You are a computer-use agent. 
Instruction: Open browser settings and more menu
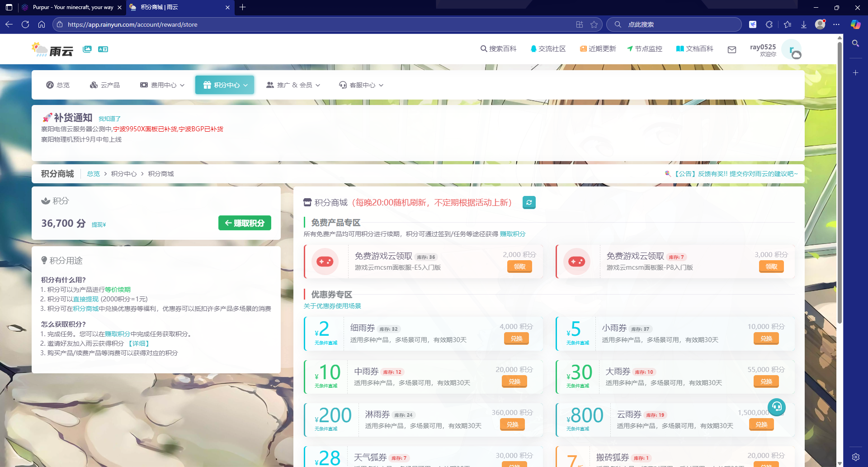tap(836, 24)
